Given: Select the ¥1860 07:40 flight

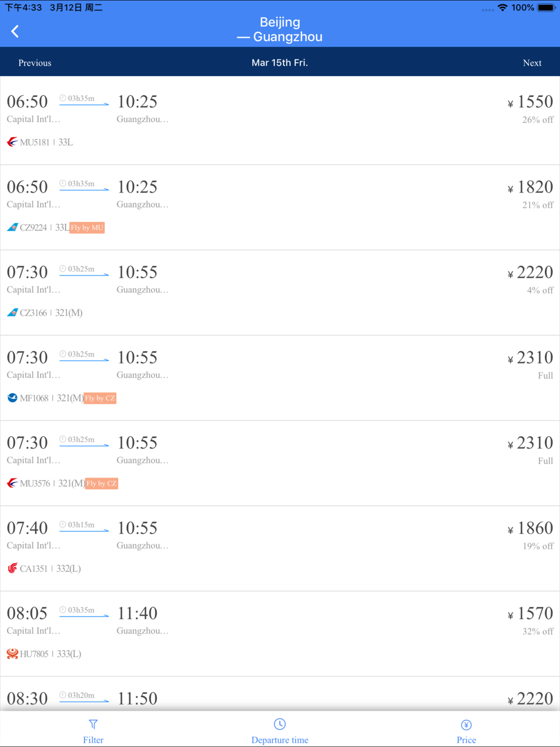Looking at the screenshot, I should [280, 549].
